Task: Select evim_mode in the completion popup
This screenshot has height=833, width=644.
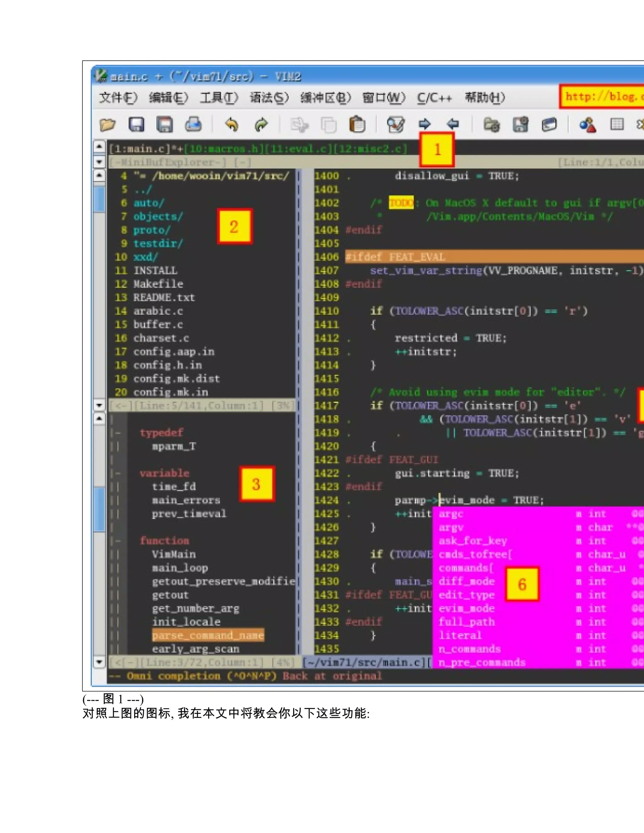Action: (466, 608)
